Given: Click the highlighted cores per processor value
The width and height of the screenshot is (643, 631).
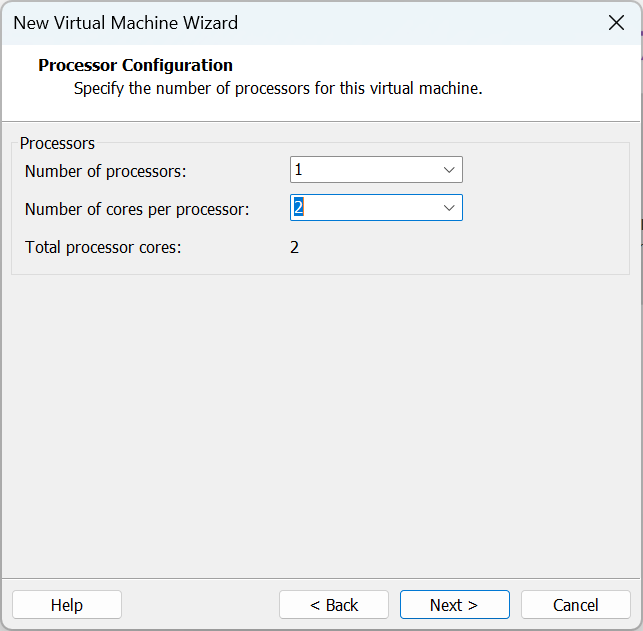Looking at the screenshot, I should coord(297,208).
